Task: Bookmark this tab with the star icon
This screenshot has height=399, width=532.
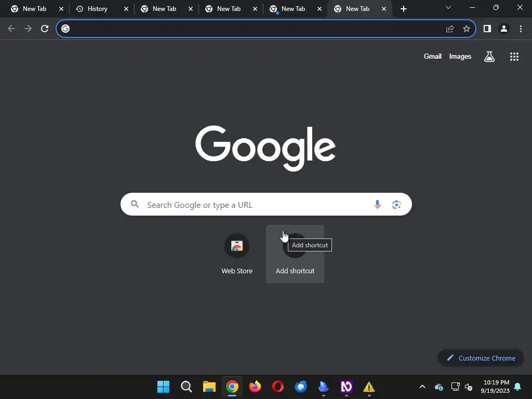Action: [x=467, y=29]
